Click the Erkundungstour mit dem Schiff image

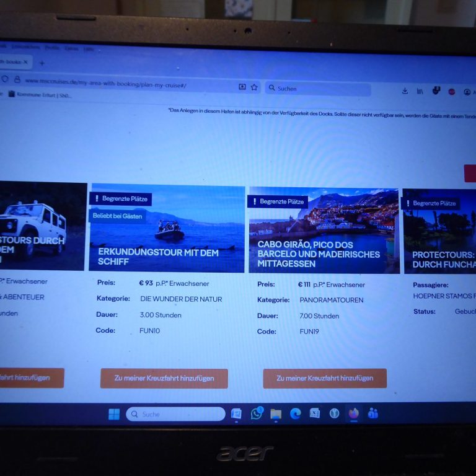[x=167, y=227]
